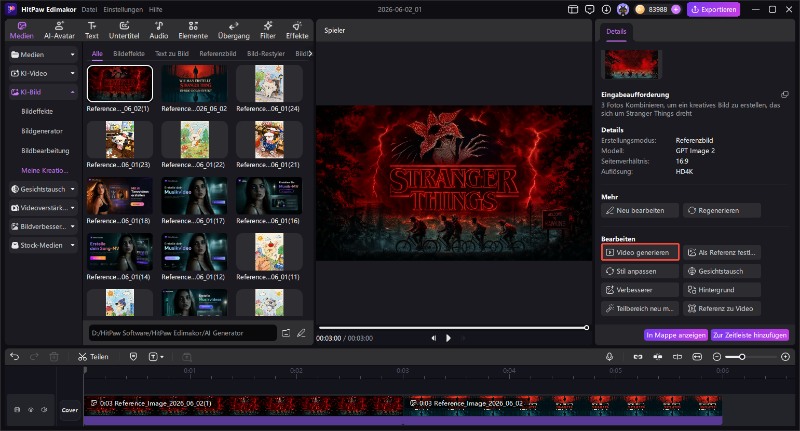Expand the KI-Video sidebar section
Screen dimensions: 800x431
pyautogui.click(x=43, y=73)
